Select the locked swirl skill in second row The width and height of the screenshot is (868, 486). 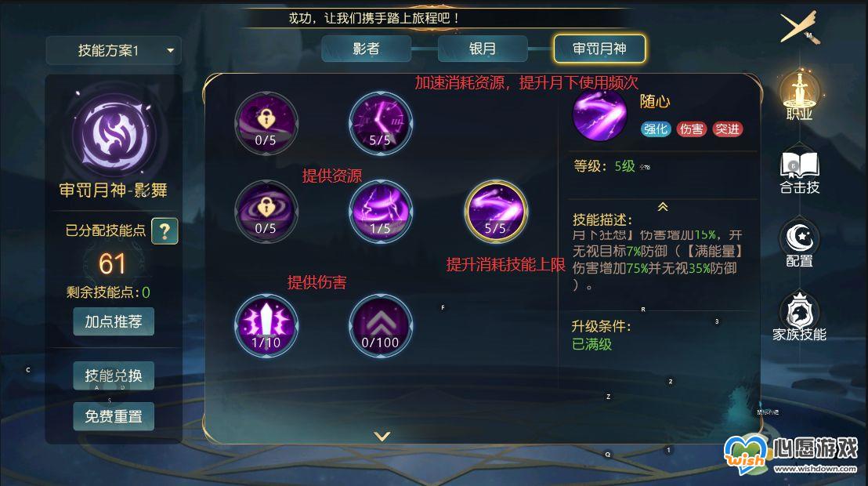click(266, 211)
